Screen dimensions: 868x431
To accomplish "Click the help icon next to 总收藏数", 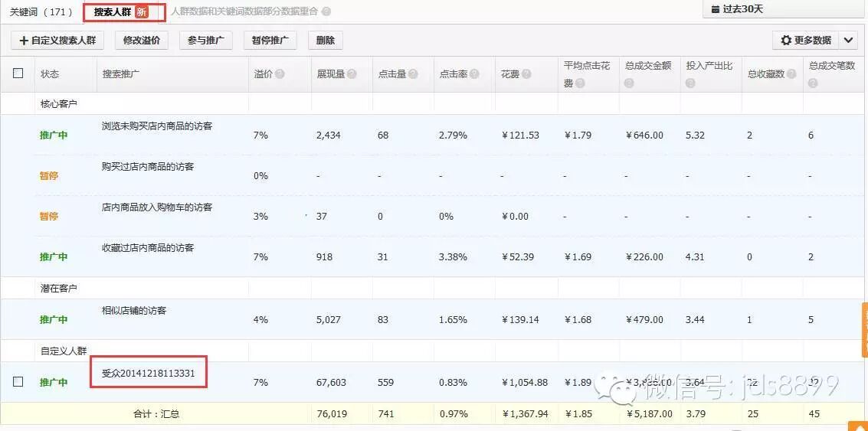I will pos(792,74).
